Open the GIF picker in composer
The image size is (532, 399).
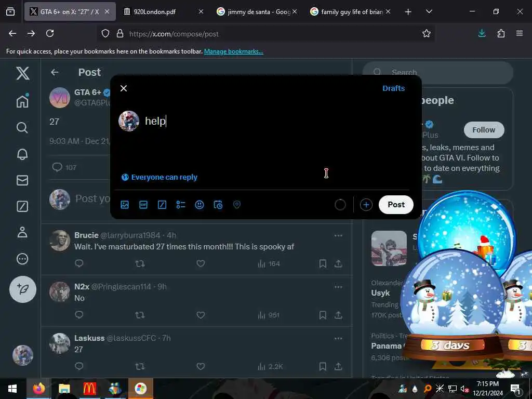[x=143, y=205]
